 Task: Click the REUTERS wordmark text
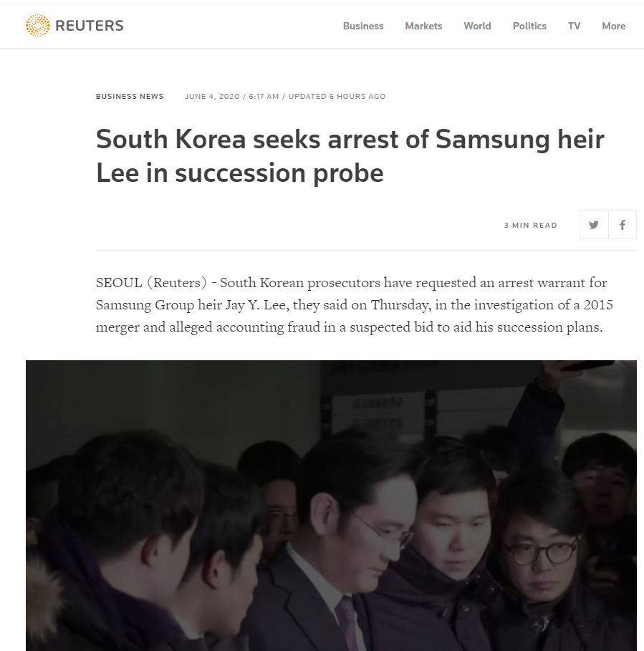[90, 26]
